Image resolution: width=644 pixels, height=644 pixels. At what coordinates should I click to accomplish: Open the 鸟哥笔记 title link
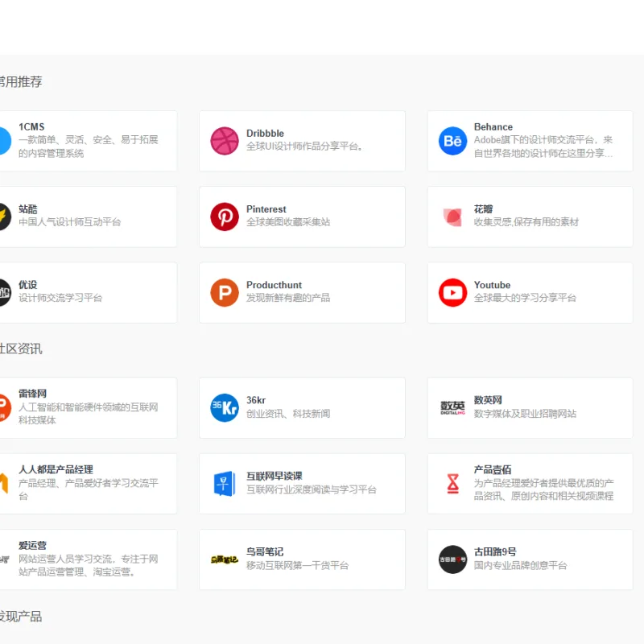point(265,551)
